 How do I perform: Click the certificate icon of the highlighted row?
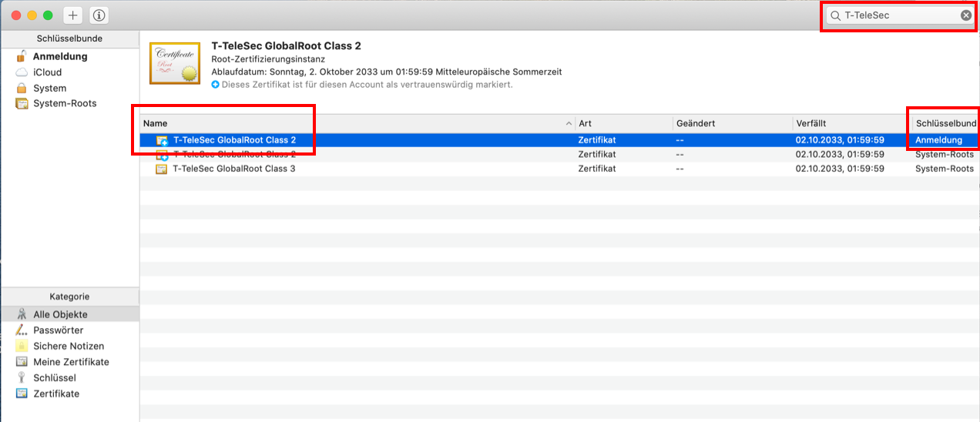point(162,141)
